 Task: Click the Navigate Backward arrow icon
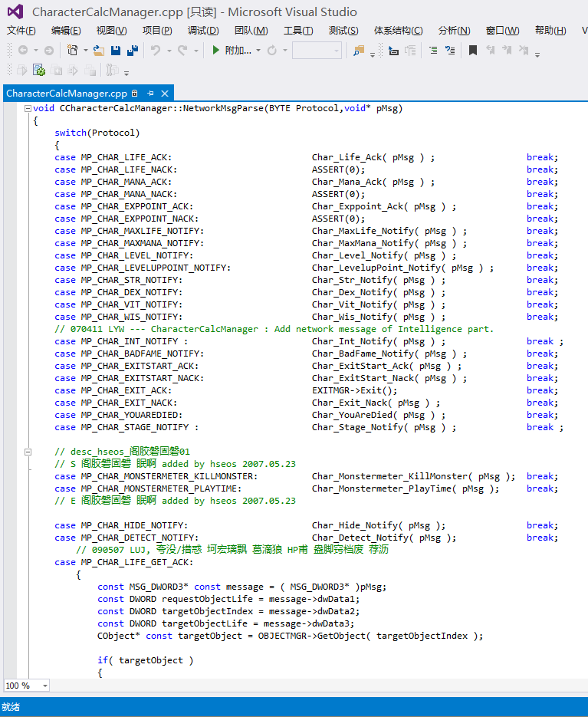pos(23,51)
